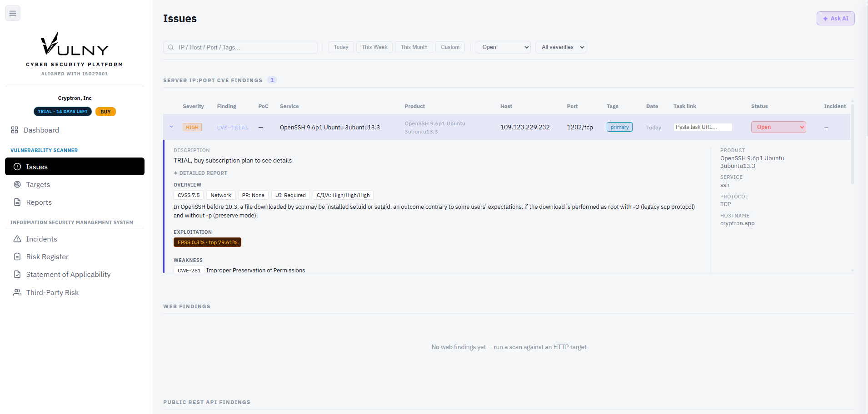Click the UI: Required chip

pos(290,195)
